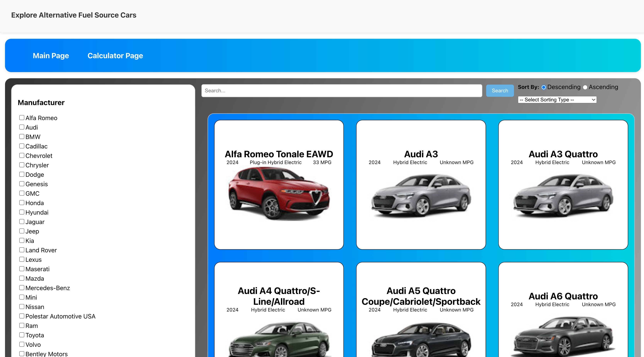Check the Genesis checkbox

point(22,184)
